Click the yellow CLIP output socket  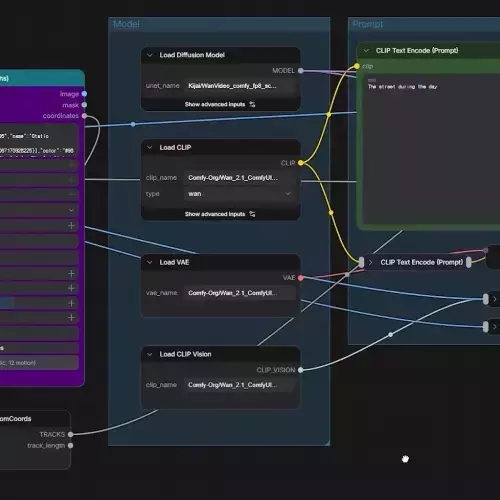point(301,163)
